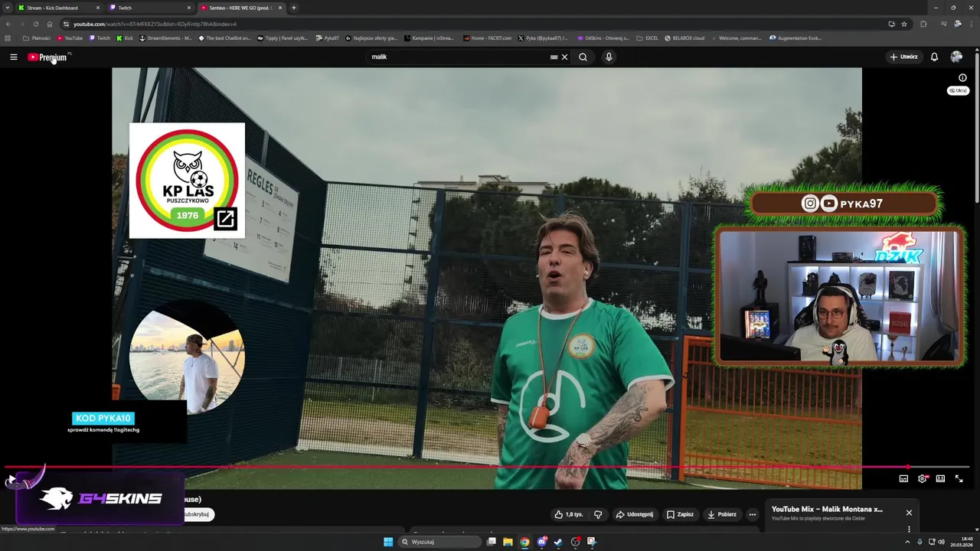
Task: Reload the current page
Action: click(35, 24)
